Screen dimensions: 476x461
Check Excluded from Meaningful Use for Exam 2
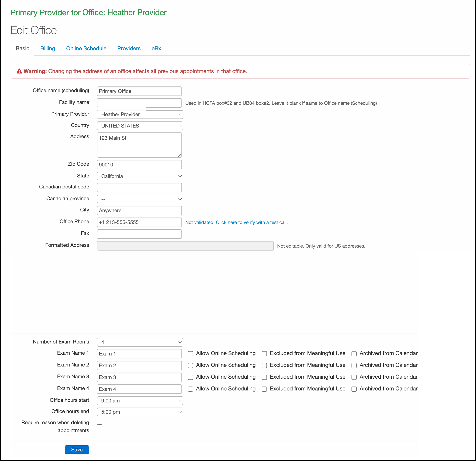coord(264,365)
